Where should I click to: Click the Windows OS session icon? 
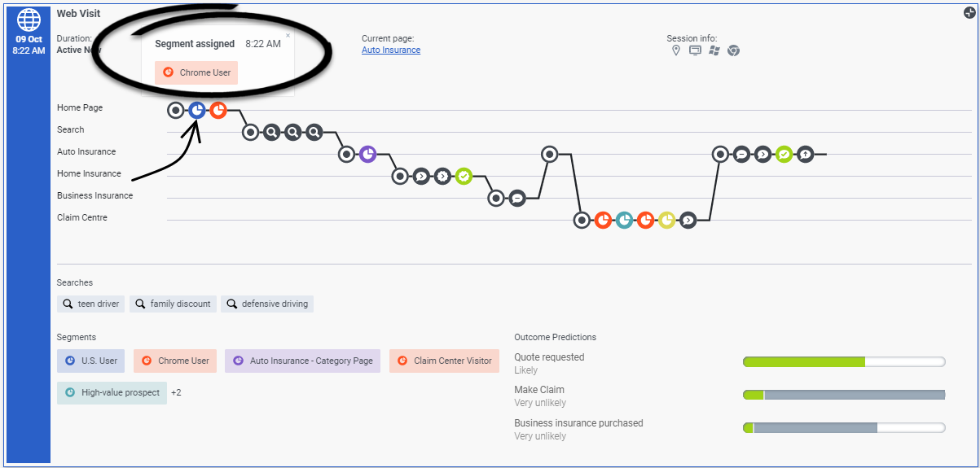[x=714, y=50]
